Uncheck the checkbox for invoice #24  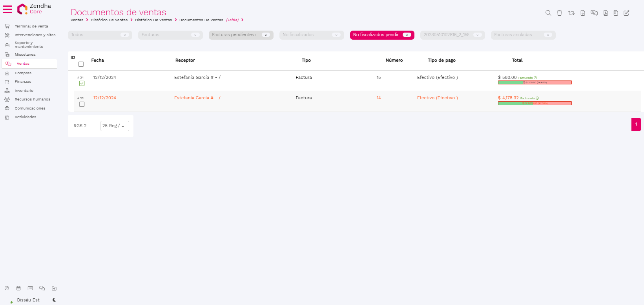(x=82, y=83)
